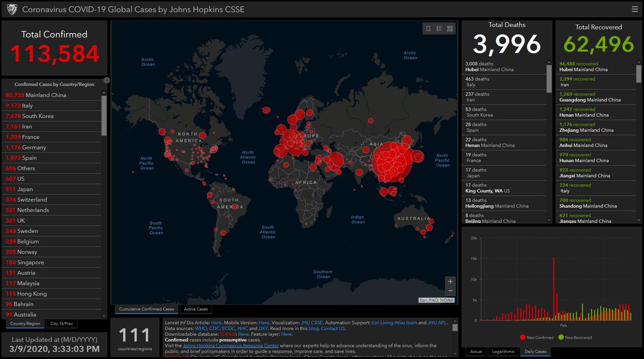
Task: Click the Italy 463 deaths entry
Action: tap(504, 82)
